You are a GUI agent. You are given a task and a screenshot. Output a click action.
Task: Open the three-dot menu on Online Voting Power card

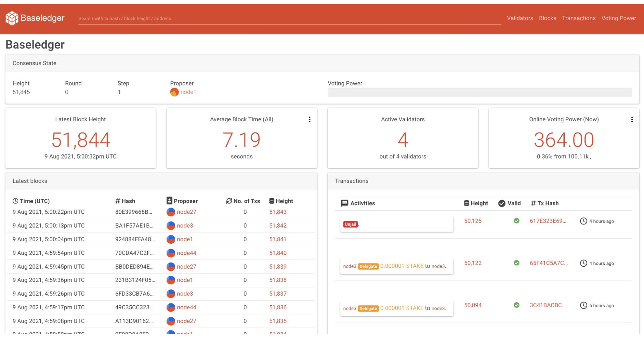[x=632, y=119]
